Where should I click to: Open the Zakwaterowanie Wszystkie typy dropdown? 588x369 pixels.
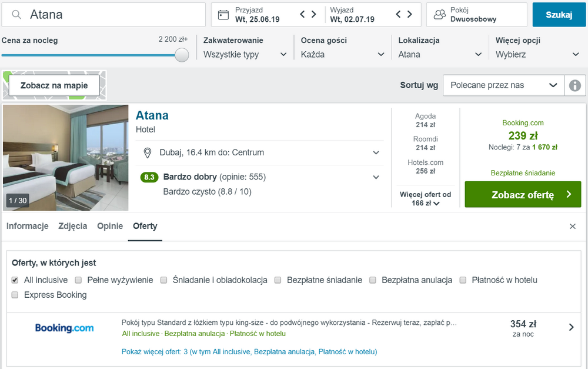(245, 54)
